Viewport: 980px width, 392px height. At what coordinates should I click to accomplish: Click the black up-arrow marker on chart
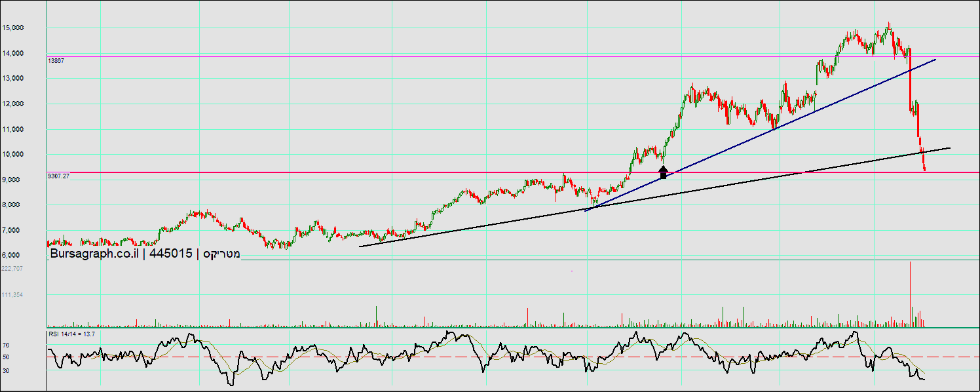663,172
